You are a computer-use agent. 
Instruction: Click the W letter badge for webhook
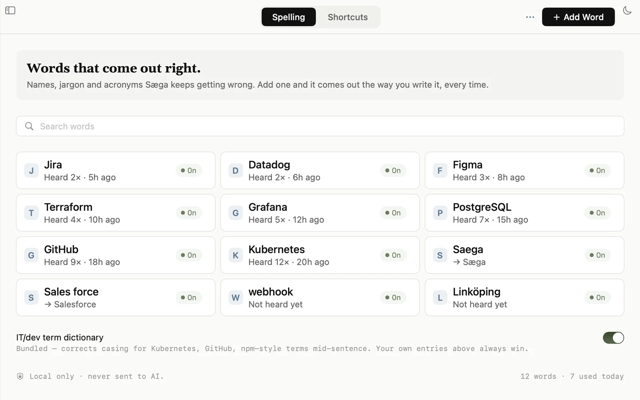[x=236, y=298]
